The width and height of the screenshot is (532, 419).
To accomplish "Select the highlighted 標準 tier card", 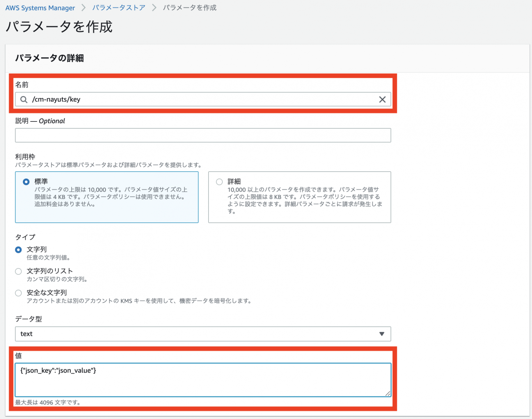I will (x=106, y=197).
